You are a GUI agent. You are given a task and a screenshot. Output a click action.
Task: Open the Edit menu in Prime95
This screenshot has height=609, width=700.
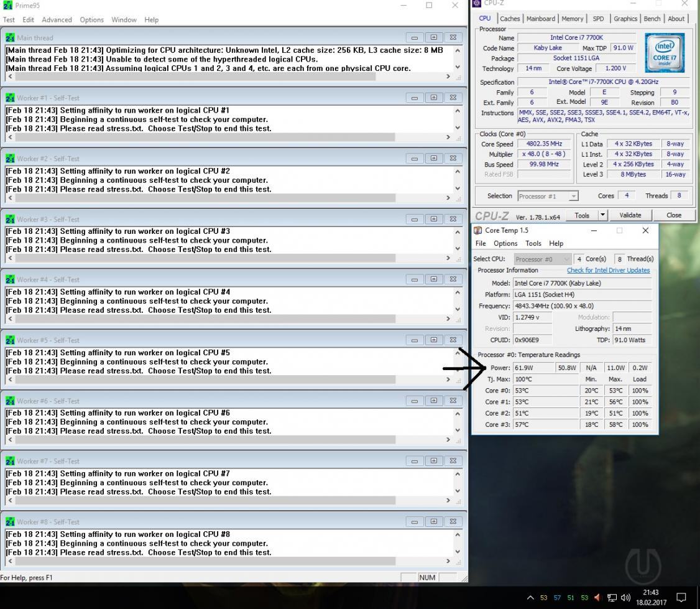[x=28, y=20]
